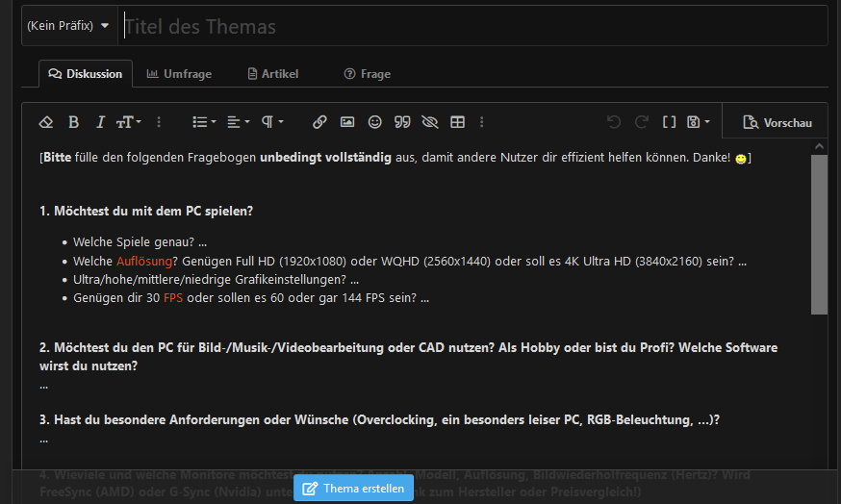Viewport: 841px width, 504px height.
Task: Click the orange FPS link in editor
Action: pos(173,297)
